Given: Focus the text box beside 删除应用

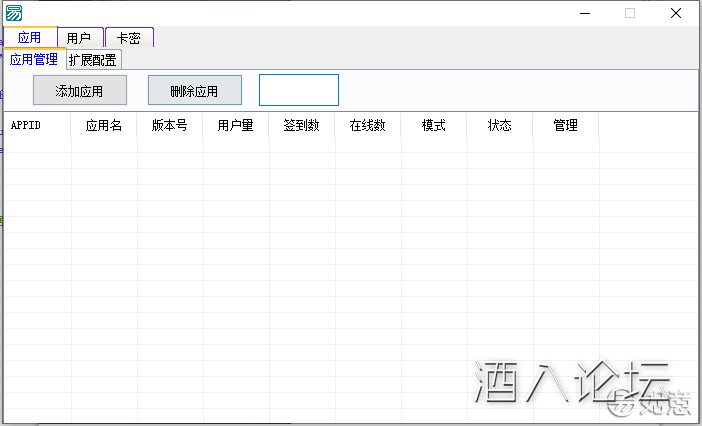Looking at the screenshot, I should (x=298, y=90).
